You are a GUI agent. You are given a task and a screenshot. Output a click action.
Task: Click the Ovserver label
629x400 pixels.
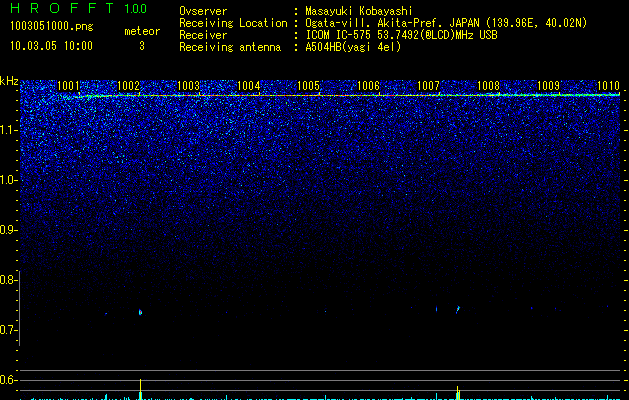pyautogui.click(x=203, y=11)
